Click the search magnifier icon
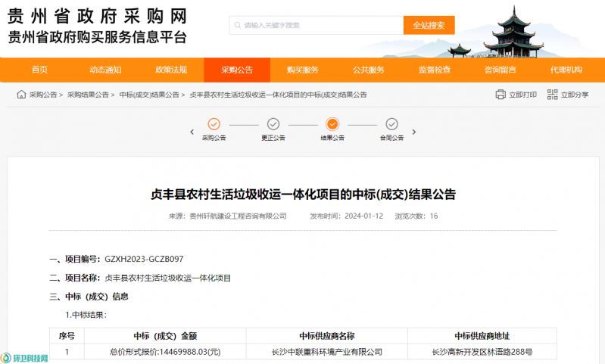Image resolution: width=605 pixels, height=364 pixels. [x=237, y=25]
